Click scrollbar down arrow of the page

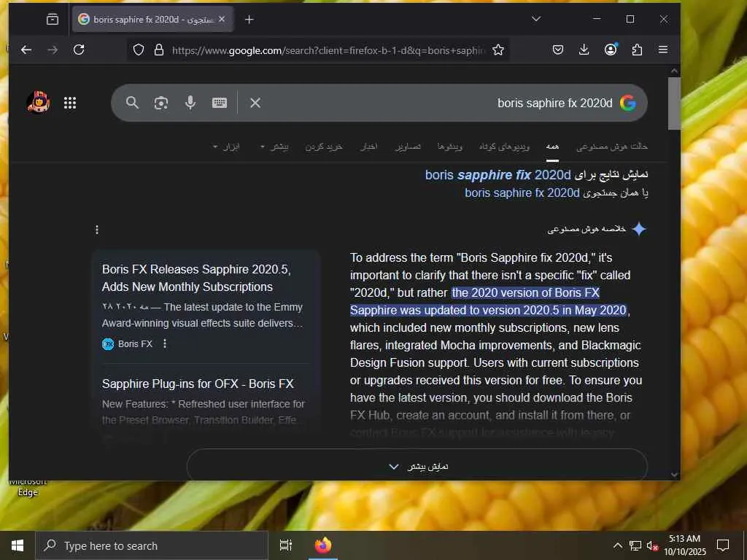[673, 474]
